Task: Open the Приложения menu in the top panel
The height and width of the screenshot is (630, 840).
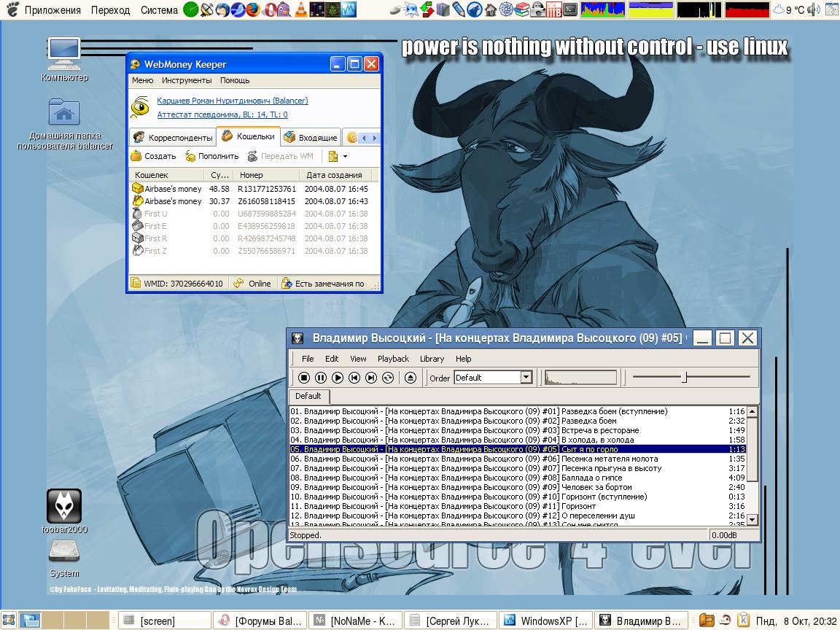Action: (x=52, y=10)
